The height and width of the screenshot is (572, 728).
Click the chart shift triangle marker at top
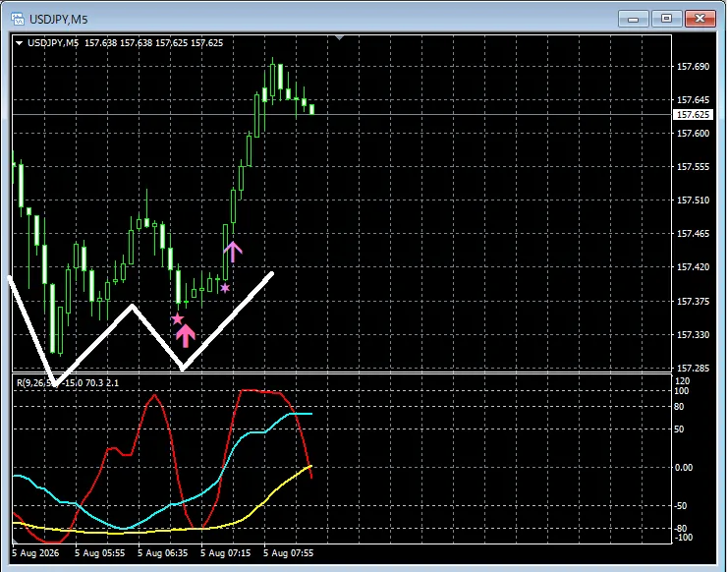pos(339,37)
